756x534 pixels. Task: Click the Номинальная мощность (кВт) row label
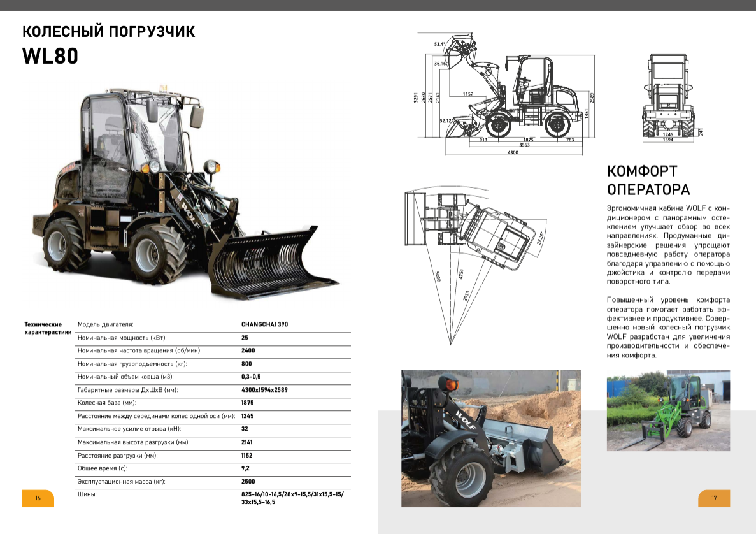coord(126,338)
